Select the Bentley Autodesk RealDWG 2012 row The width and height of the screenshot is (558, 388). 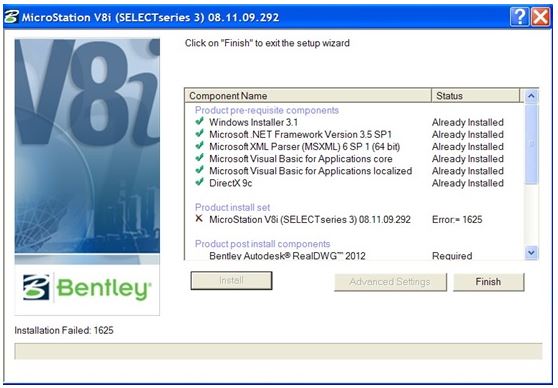click(354, 256)
